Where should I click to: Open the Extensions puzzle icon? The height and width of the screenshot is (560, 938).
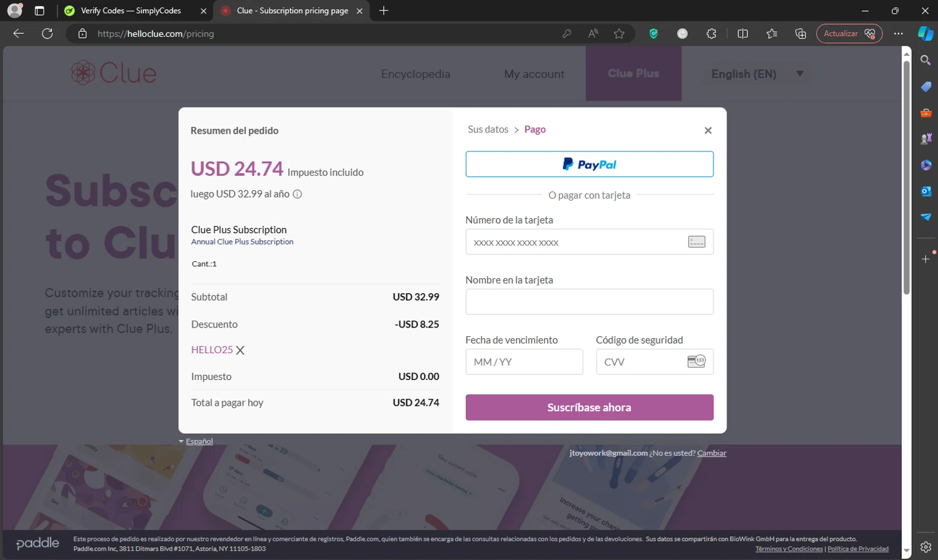click(x=711, y=34)
